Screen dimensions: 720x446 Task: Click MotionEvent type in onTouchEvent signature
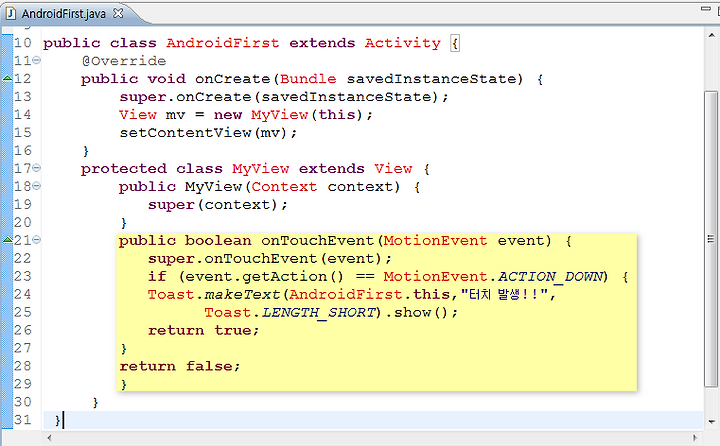pyautogui.click(x=435, y=240)
